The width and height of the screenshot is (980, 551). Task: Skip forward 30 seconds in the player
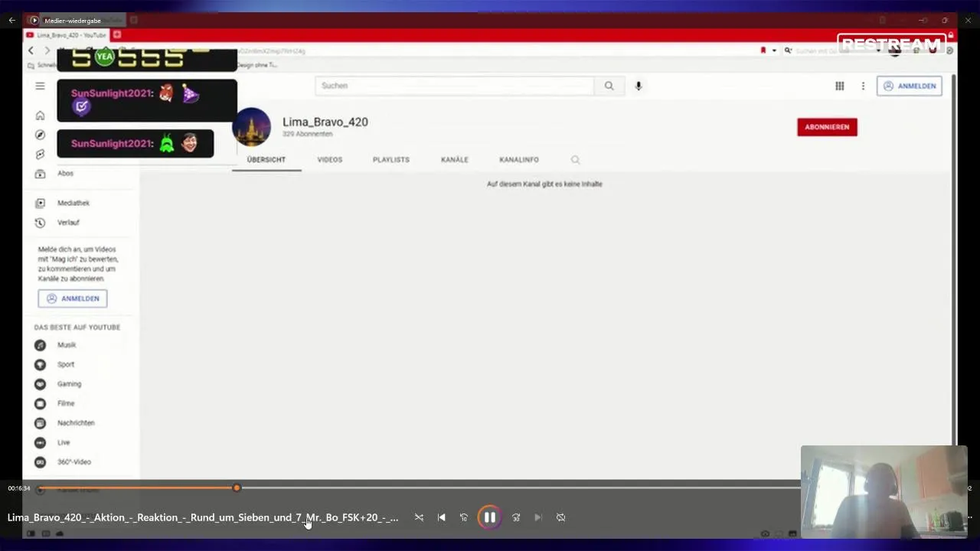point(516,517)
